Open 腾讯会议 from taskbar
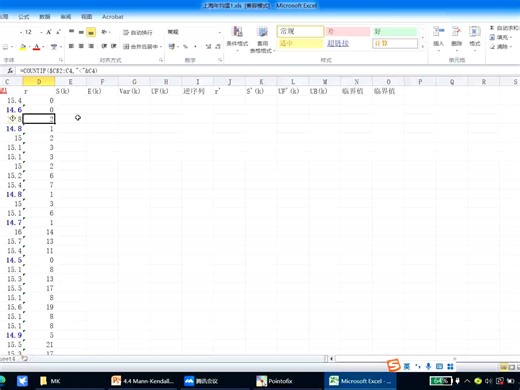 [x=201, y=381]
